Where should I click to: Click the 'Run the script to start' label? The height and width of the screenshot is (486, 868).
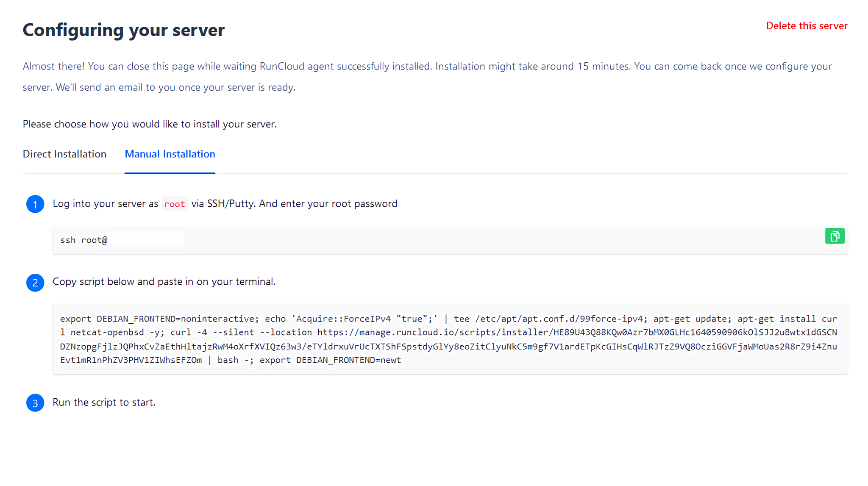(104, 402)
